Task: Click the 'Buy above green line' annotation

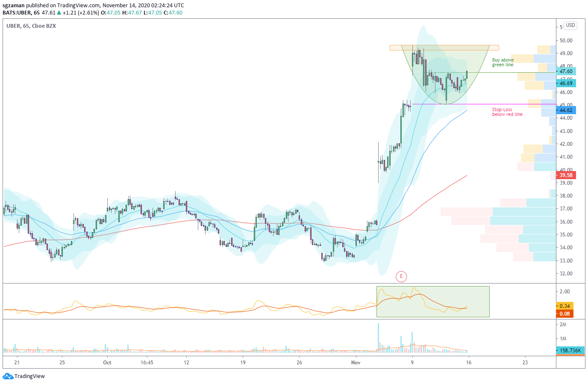Action: [x=503, y=62]
